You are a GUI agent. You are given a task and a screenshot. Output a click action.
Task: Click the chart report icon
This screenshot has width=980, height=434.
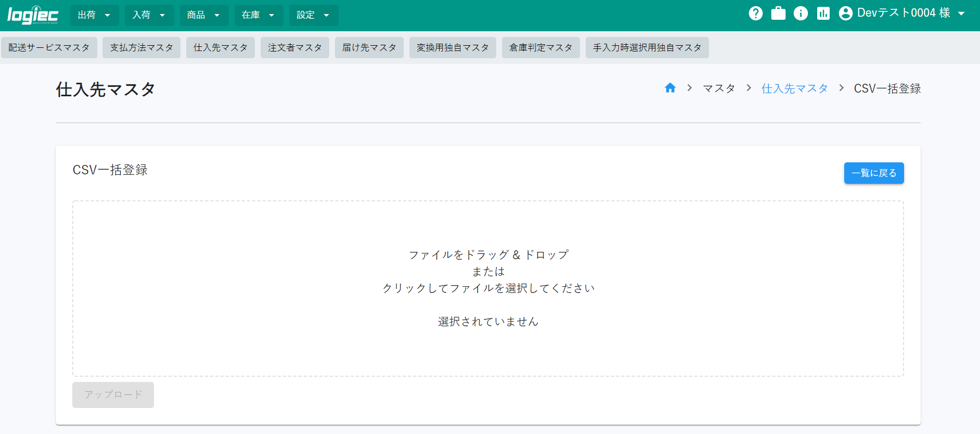click(x=823, y=14)
